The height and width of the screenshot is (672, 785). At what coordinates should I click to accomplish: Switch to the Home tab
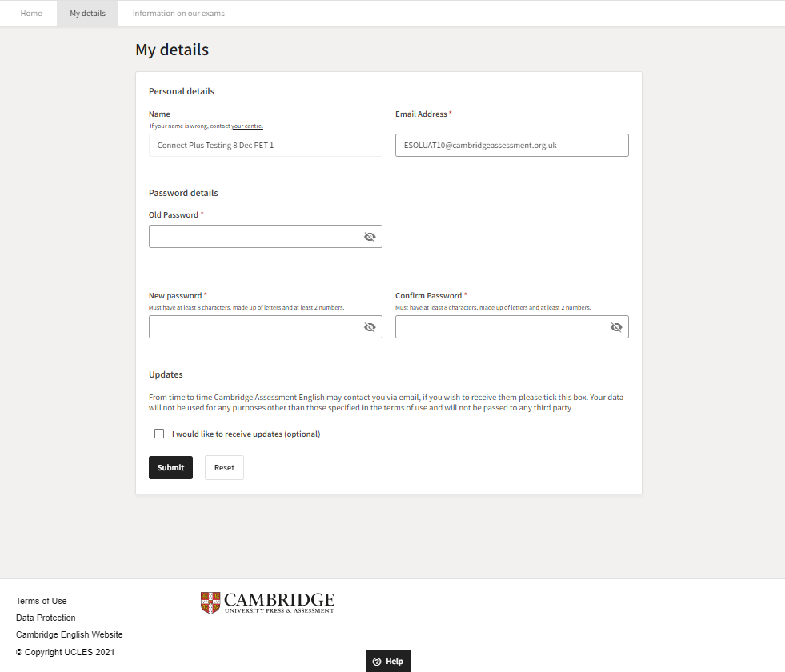30,13
